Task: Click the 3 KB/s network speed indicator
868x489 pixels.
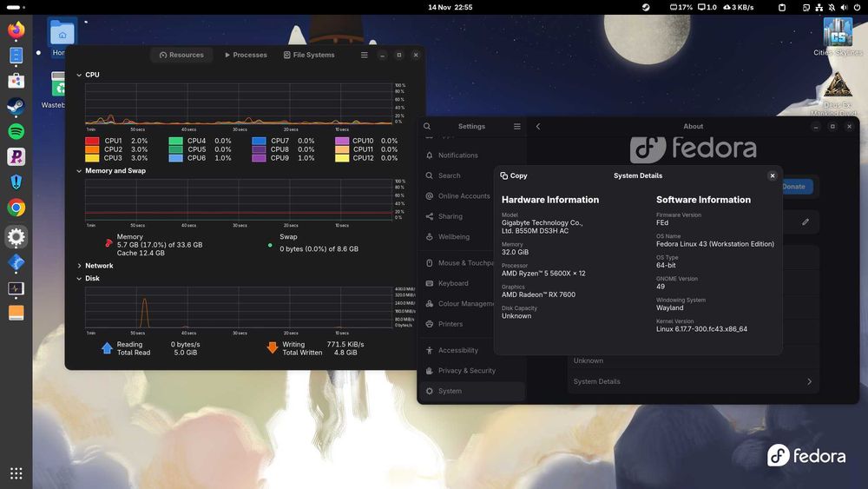Action: click(x=739, y=7)
